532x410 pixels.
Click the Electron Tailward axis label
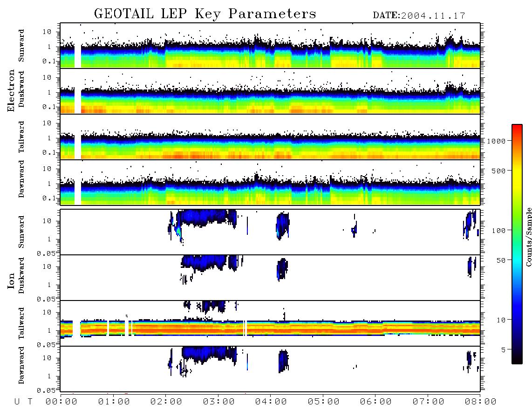[21, 137]
